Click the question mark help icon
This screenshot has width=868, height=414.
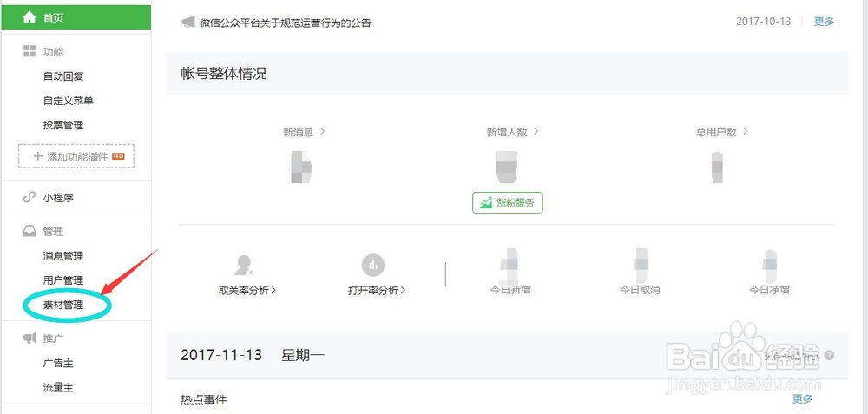[x=829, y=355]
